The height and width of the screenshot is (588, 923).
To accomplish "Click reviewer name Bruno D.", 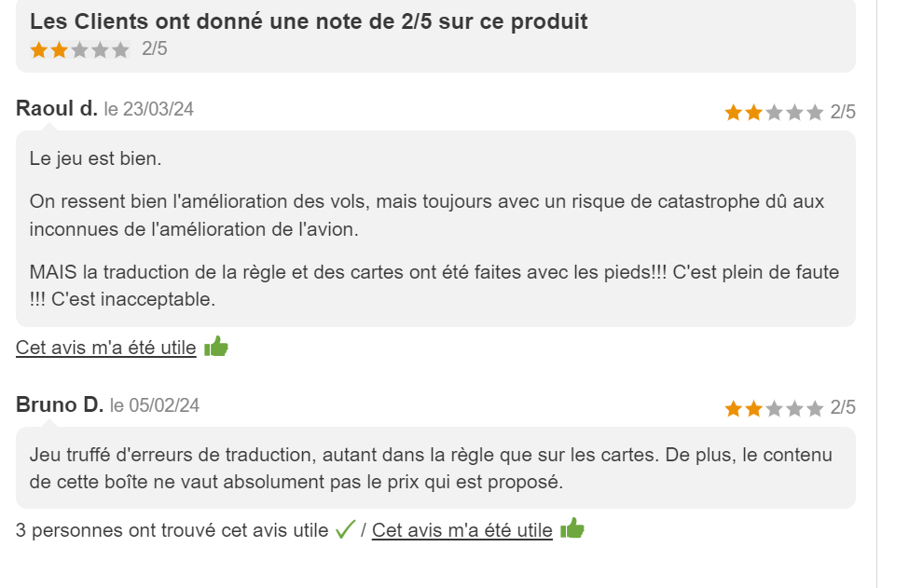I will pos(60,405).
